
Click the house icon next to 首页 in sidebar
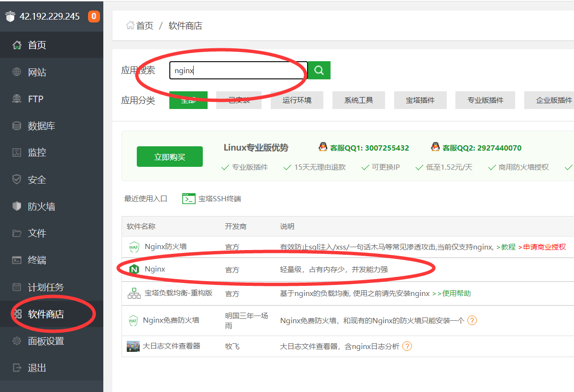coord(17,45)
